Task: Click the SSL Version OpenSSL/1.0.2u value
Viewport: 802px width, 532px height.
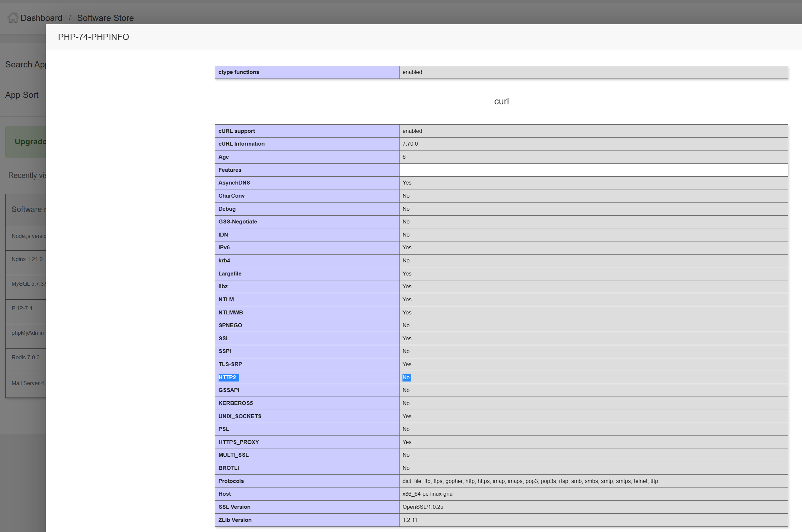Action: click(x=423, y=507)
